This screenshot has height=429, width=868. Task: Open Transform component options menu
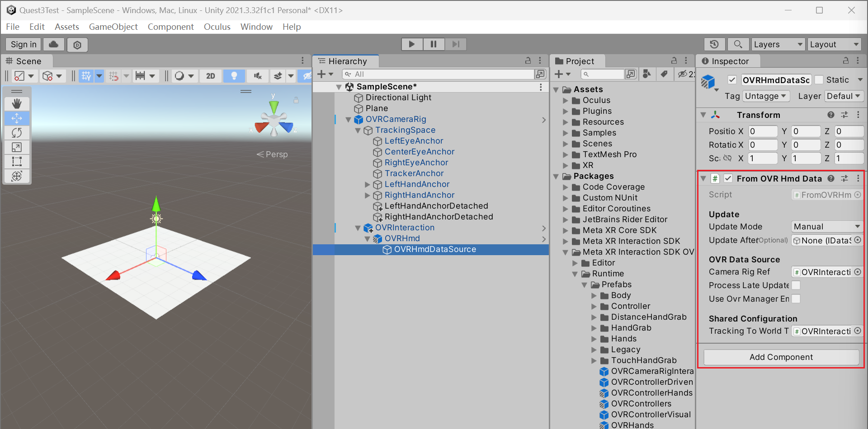(858, 115)
